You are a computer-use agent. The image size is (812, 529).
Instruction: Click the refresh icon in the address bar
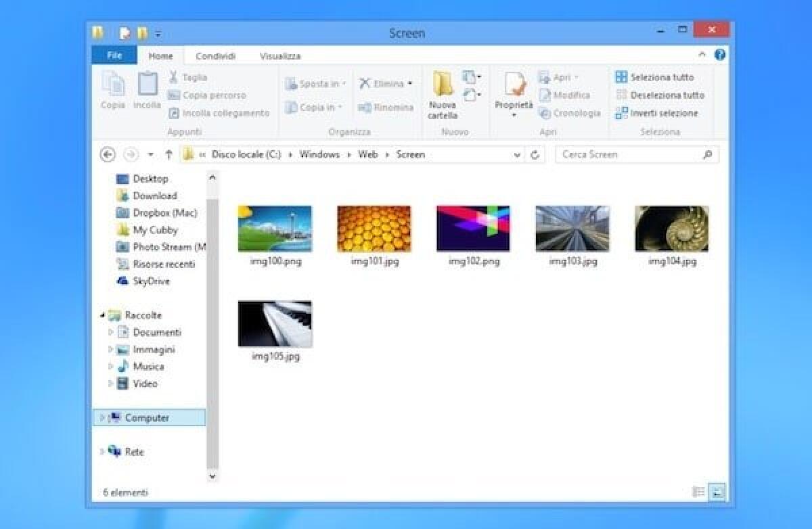535,154
